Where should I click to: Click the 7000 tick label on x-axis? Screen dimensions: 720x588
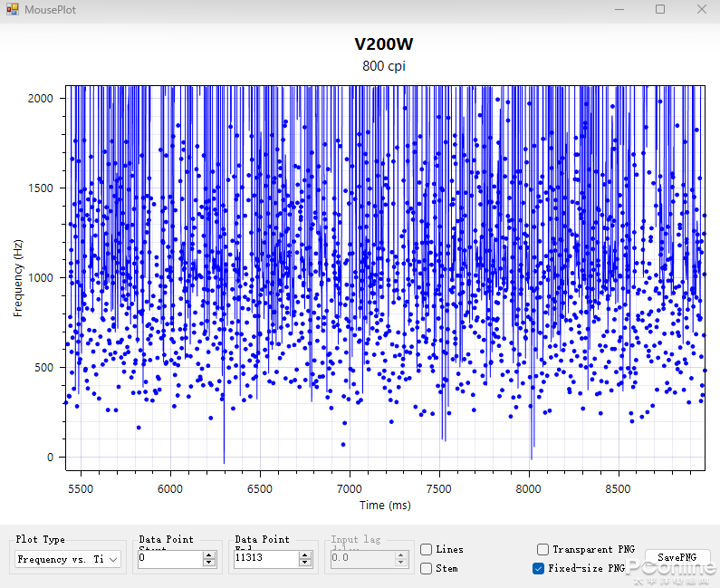point(350,488)
